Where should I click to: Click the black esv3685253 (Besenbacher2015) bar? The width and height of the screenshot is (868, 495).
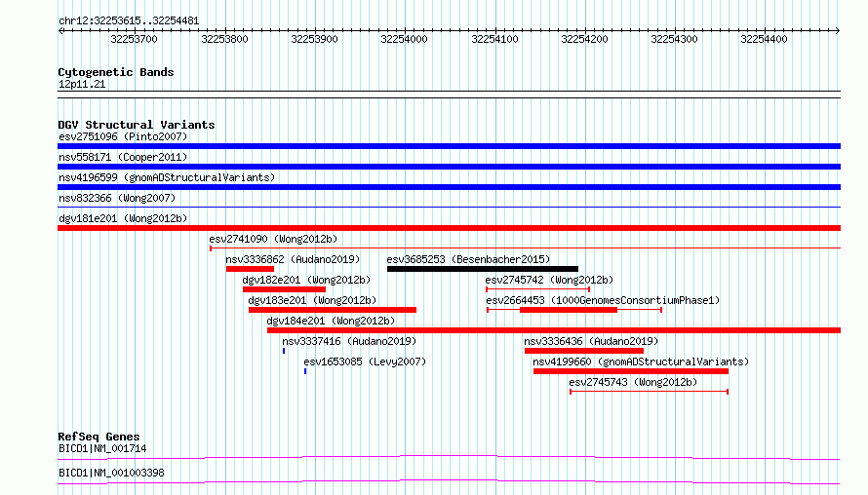pos(483,269)
